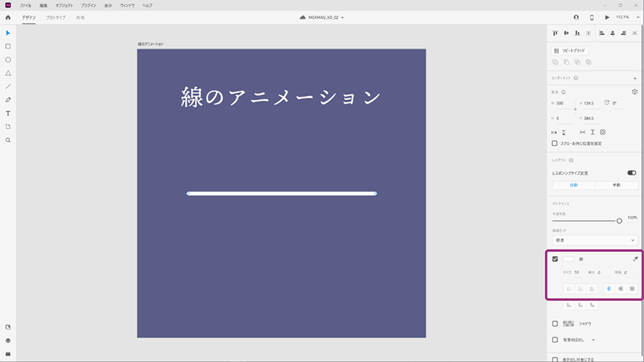This screenshot has height=362, width=644.
Task: Click the invite user profile icon
Action: tap(576, 17)
